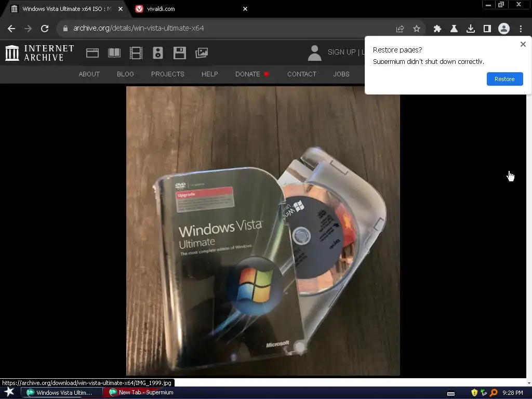The height and width of the screenshot is (399, 532).
Task: Open the JOBS link
Action: tap(341, 74)
